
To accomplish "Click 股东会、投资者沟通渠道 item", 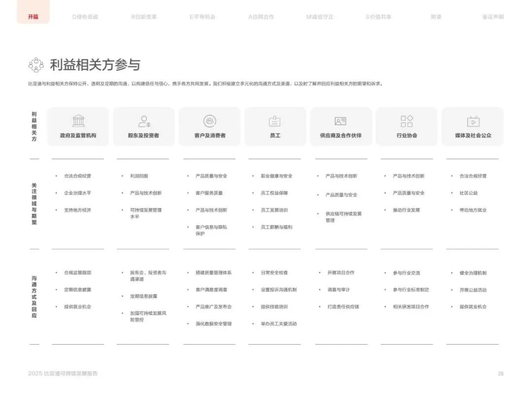I will [x=148, y=276].
